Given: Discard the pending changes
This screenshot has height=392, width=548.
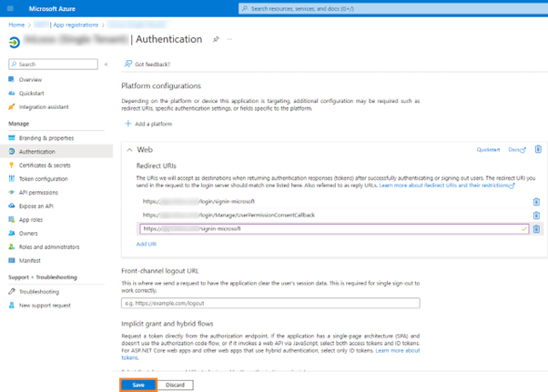Looking at the screenshot, I should tap(175, 385).
